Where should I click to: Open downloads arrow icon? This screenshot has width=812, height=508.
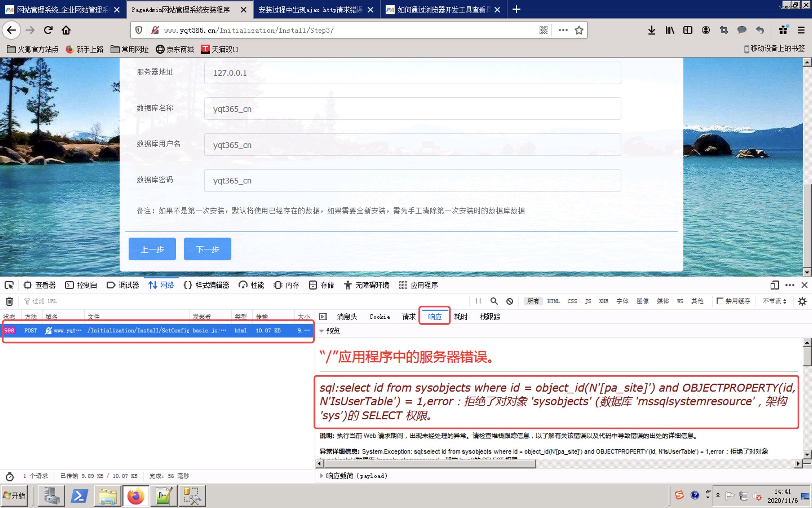[x=652, y=30]
